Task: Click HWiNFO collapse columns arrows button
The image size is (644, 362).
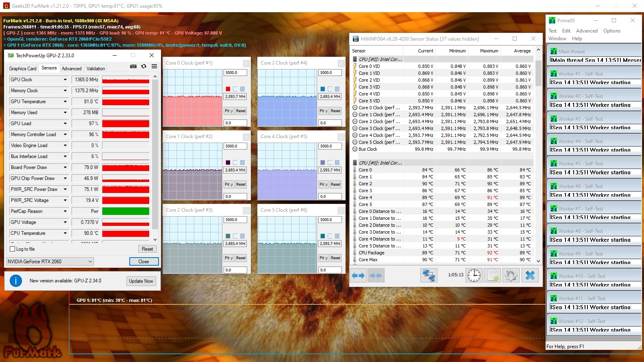Action: [376, 275]
